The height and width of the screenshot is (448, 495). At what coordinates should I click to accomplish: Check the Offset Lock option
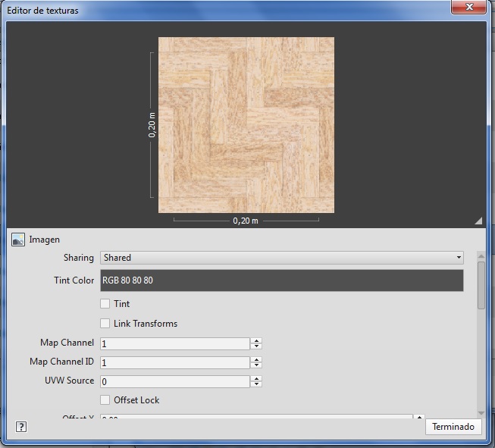click(x=105, y=400)
